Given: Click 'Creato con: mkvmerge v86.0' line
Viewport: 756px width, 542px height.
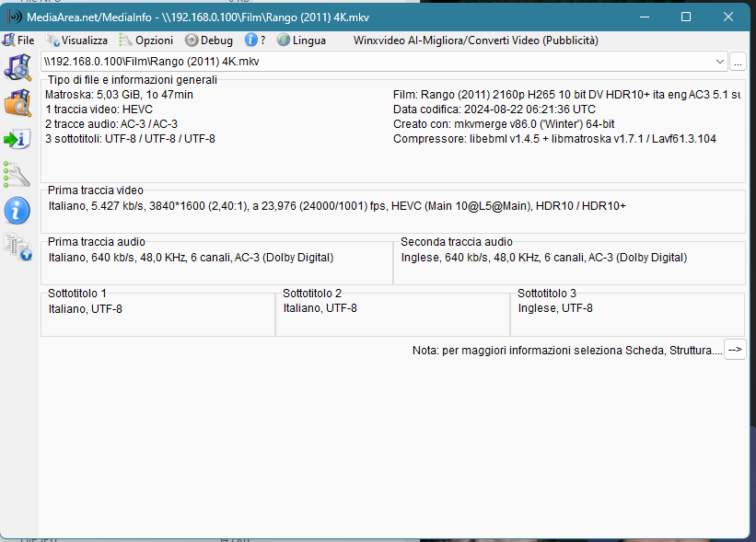Looking at the screenshot, I should 504,124.
